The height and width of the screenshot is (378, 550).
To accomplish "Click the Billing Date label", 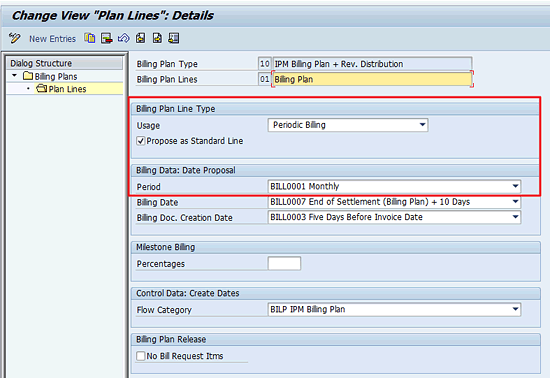I will tap(157, 202).
